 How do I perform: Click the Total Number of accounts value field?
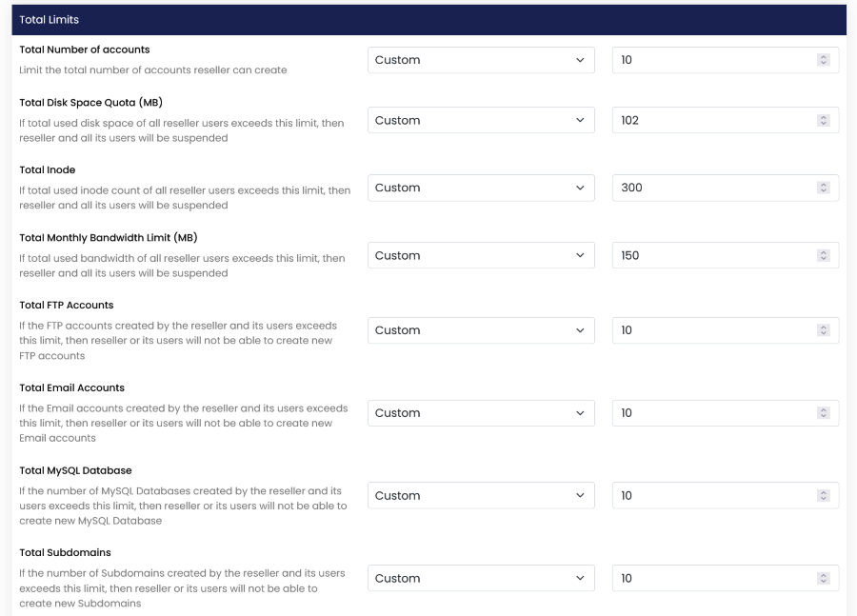(x=714, y=60)
